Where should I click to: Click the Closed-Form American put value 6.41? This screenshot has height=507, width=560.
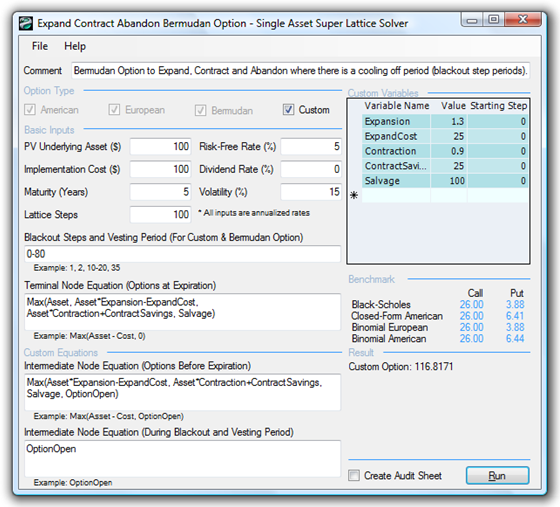(515, 316)
